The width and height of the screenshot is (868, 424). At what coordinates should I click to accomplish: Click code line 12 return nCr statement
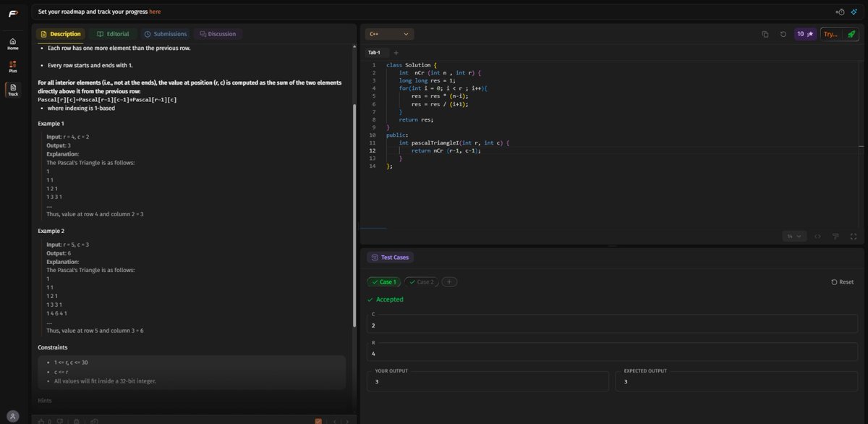[x=446, y=150]
